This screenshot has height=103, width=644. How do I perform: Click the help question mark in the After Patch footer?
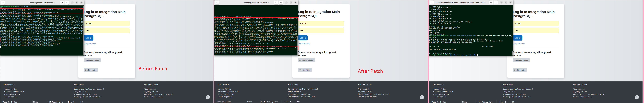coord(422,97)
